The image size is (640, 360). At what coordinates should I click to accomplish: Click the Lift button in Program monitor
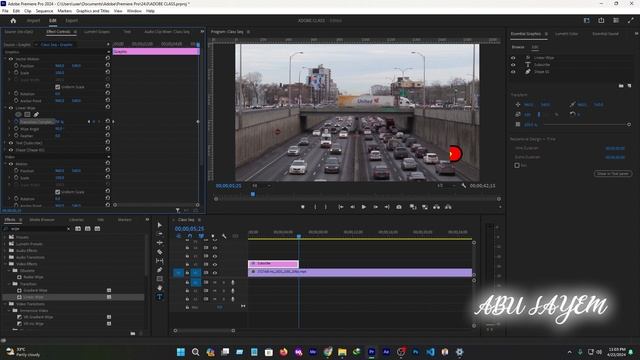[436, 207]
